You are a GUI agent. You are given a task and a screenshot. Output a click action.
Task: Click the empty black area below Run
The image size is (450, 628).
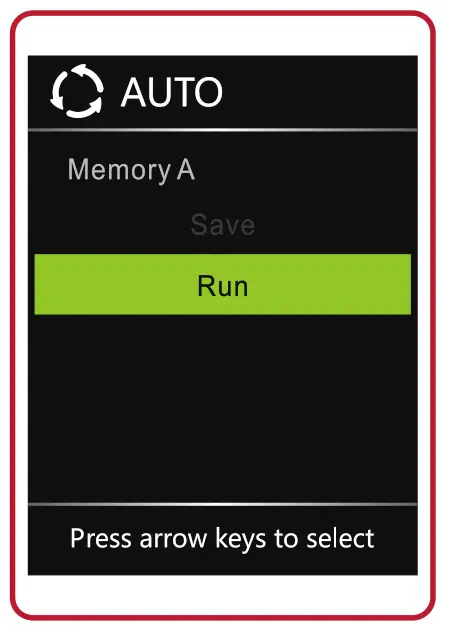point(223,409)
